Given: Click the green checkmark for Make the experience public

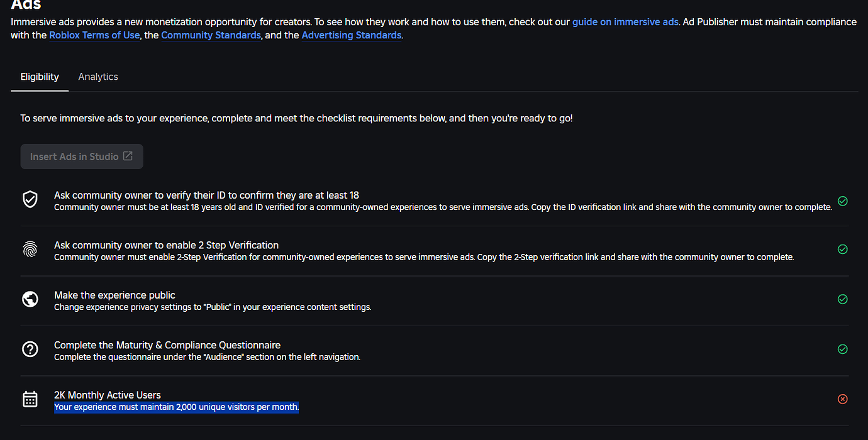Looking at the screenshot, I should pos(843,299).
